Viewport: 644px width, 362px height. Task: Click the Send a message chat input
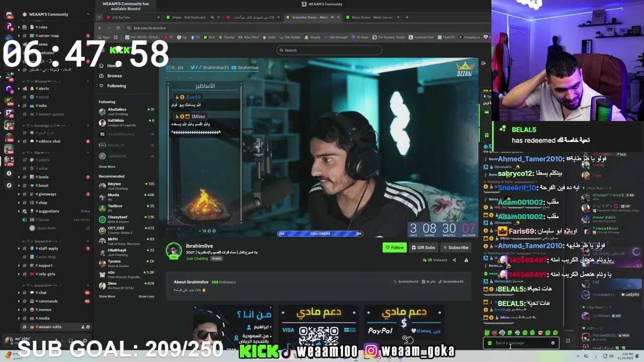coord(521,343)
